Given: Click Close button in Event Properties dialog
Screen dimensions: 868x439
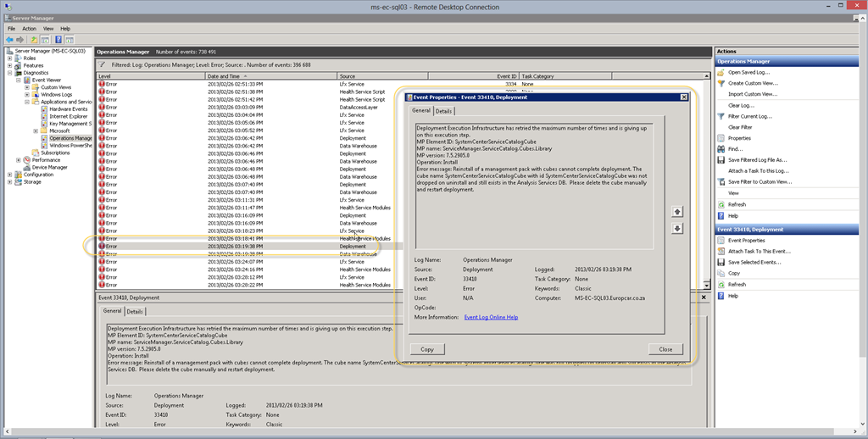Looking at the screenshot, I should [665, 349].
